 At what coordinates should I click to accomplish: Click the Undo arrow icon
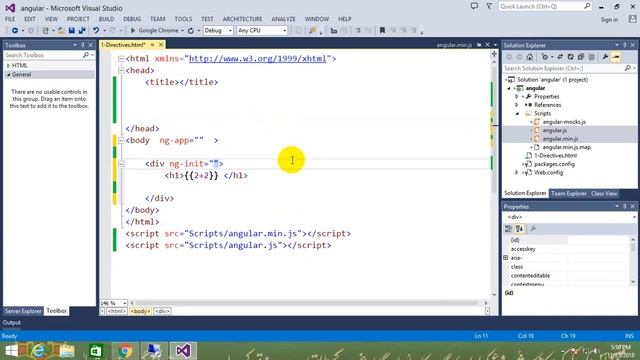pos(96,31)
